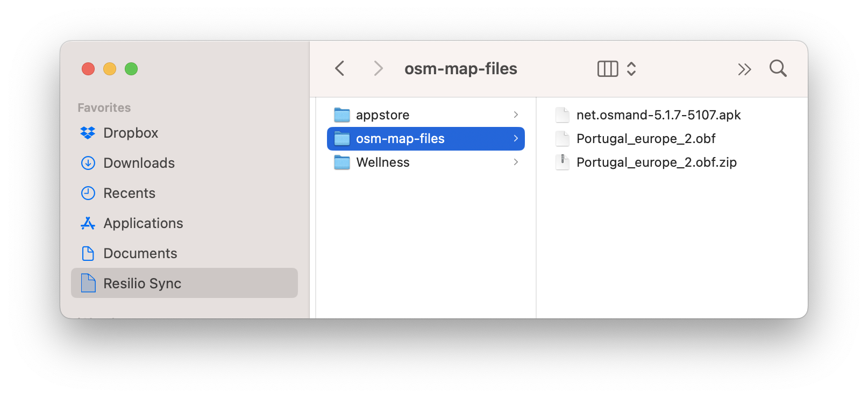Open the search magnifier icon

[x=778, y=68]
